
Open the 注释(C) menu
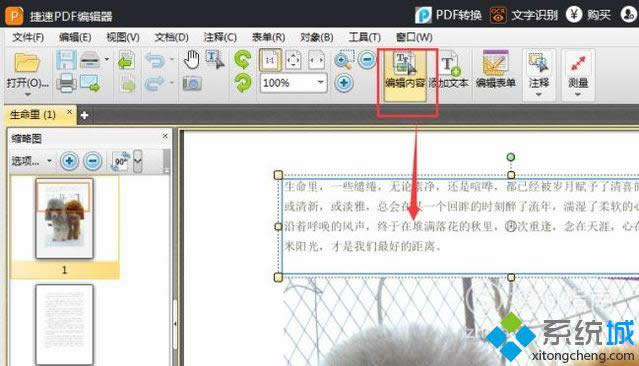pyautogui.click(x=220, y=37)
